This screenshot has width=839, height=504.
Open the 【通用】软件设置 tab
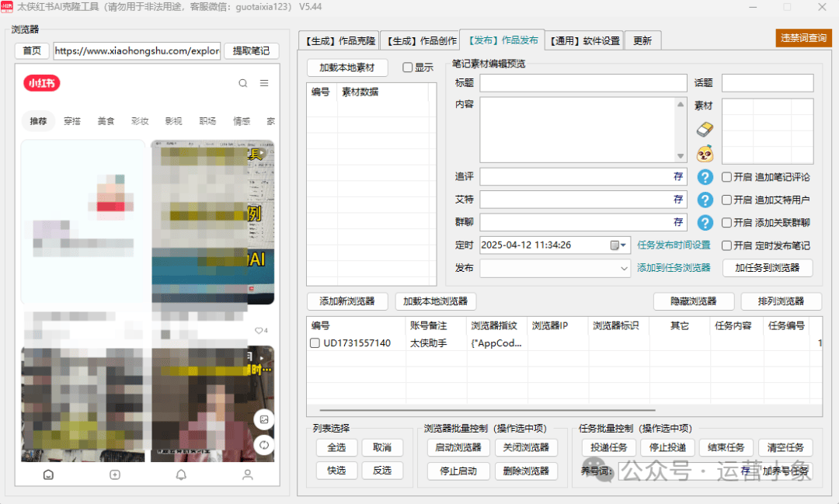pyautogui.click(x=584, y=40)
